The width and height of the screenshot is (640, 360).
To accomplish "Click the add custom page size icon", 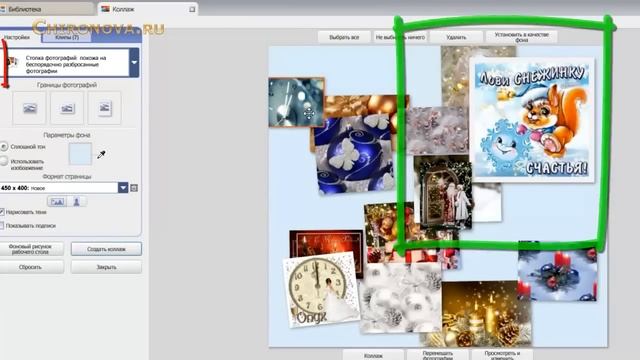I will [x=134, y=188].
